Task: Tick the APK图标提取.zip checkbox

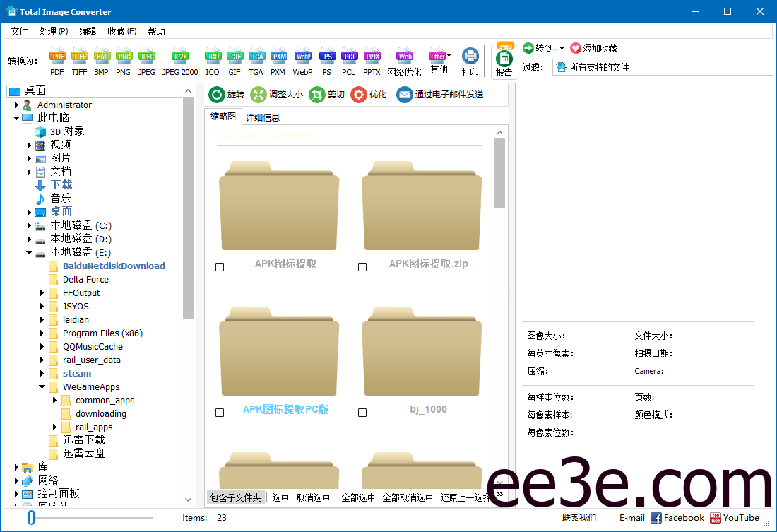Action: (x=362, y=266)
